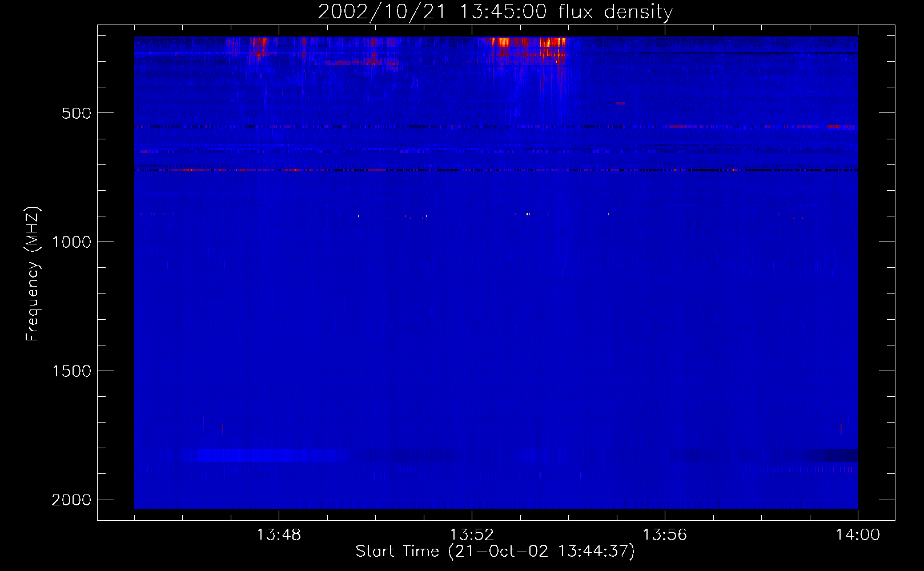Click the 13:48 time tick label

tap(279, 535)
